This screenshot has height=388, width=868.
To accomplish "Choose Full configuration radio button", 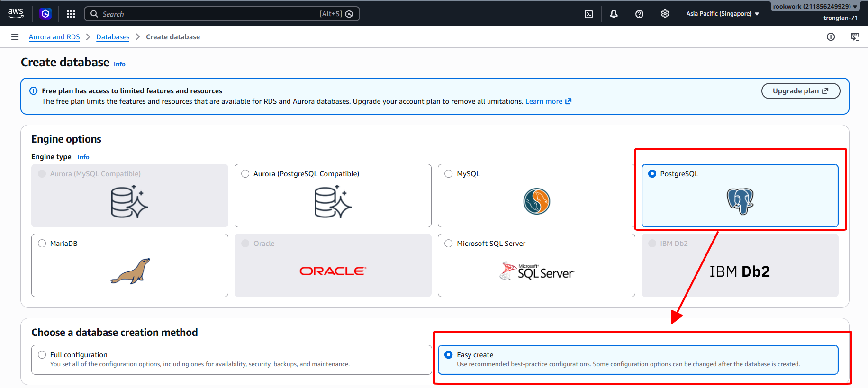I will (x=42, y=355).
